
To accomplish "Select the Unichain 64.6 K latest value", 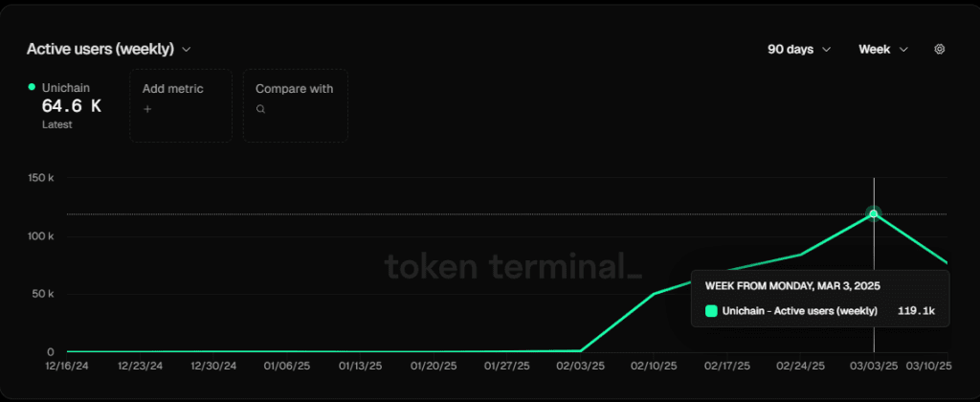I will point(71,106).
